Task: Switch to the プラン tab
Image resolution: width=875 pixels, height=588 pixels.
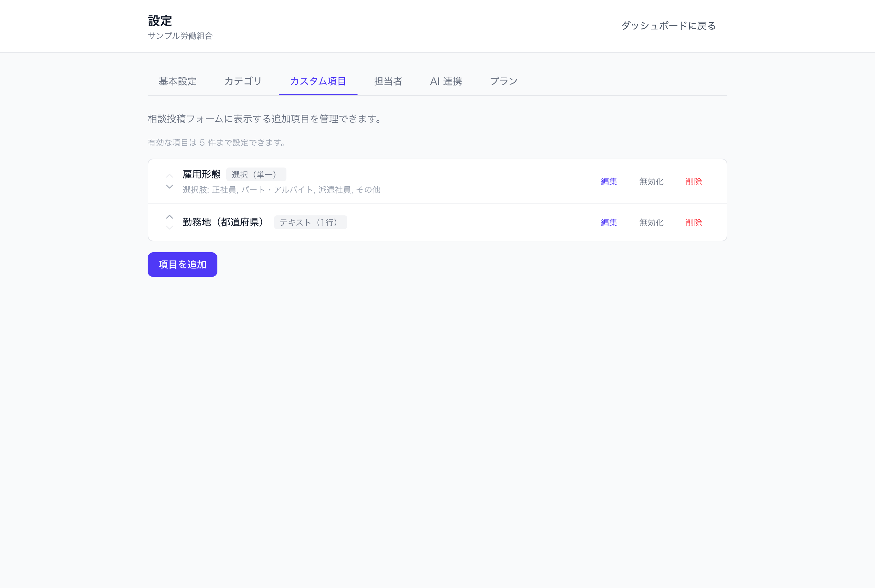Action: 504,81
